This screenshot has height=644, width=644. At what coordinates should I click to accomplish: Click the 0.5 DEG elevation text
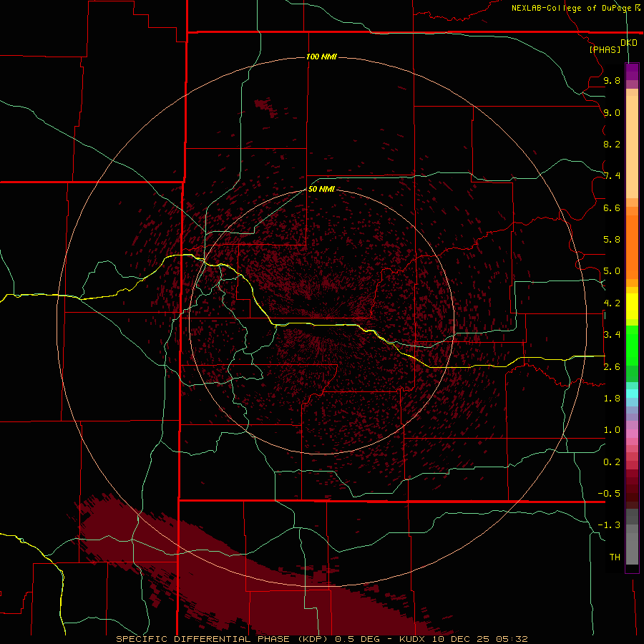(x=357, y=639)
